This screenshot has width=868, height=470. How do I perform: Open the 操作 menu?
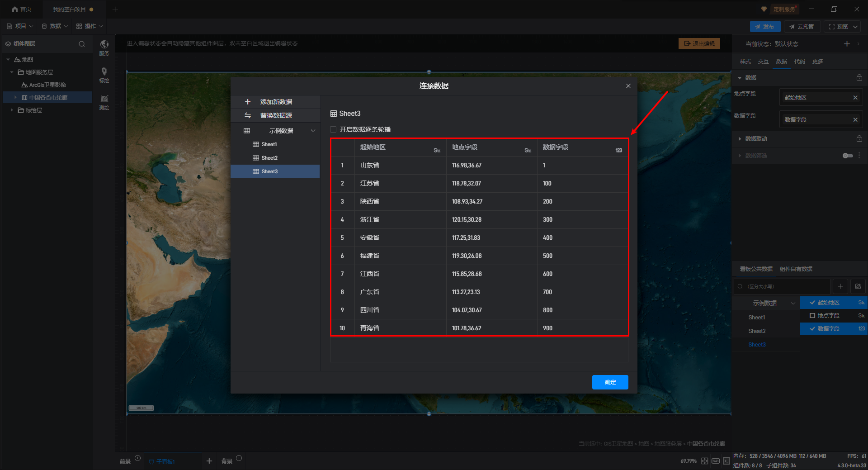(90, 26)
